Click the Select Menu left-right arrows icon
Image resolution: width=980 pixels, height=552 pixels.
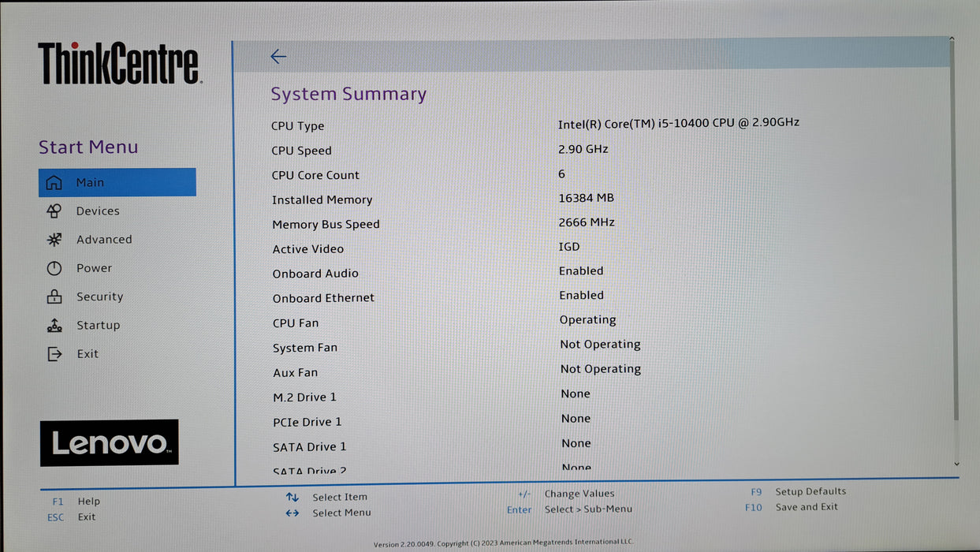293,513
